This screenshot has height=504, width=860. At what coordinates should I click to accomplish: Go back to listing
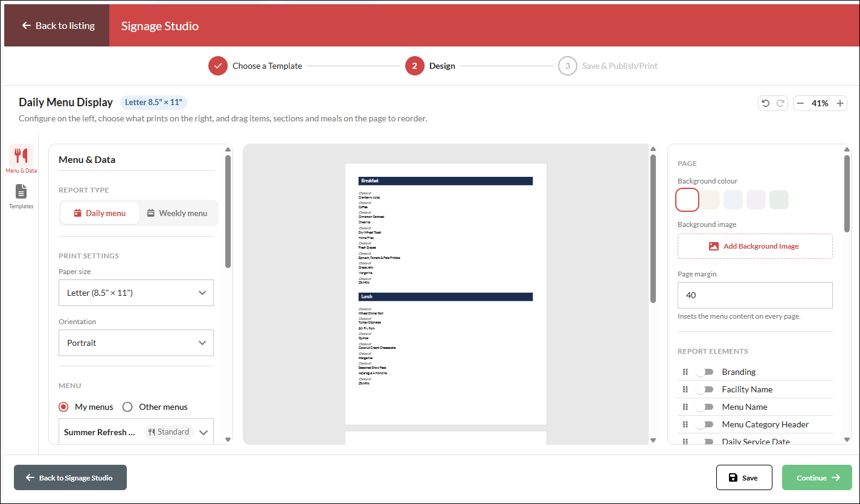point(57,25)
